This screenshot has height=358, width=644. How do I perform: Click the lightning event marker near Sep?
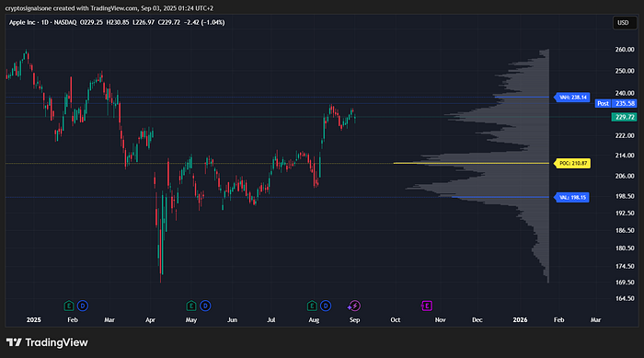pyautogui.click(x=354, y=306)
